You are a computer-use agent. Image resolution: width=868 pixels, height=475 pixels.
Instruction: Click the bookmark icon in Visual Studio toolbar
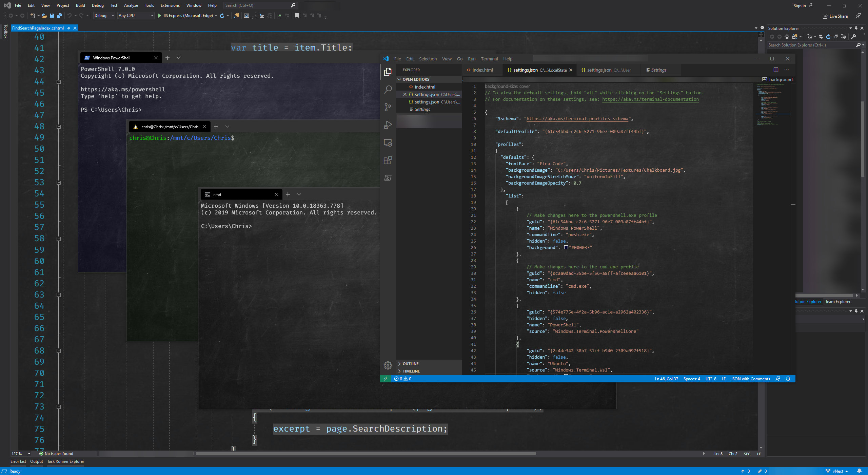point(297,16)
